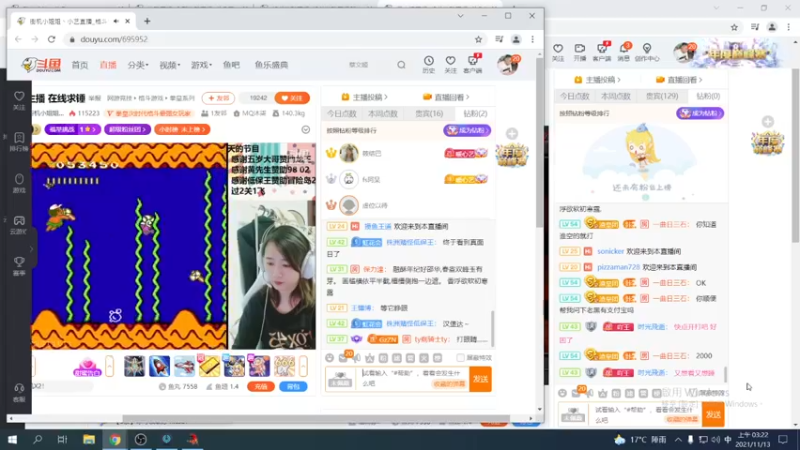Expand the left sidebar arrow handle

tap(31, 249)
